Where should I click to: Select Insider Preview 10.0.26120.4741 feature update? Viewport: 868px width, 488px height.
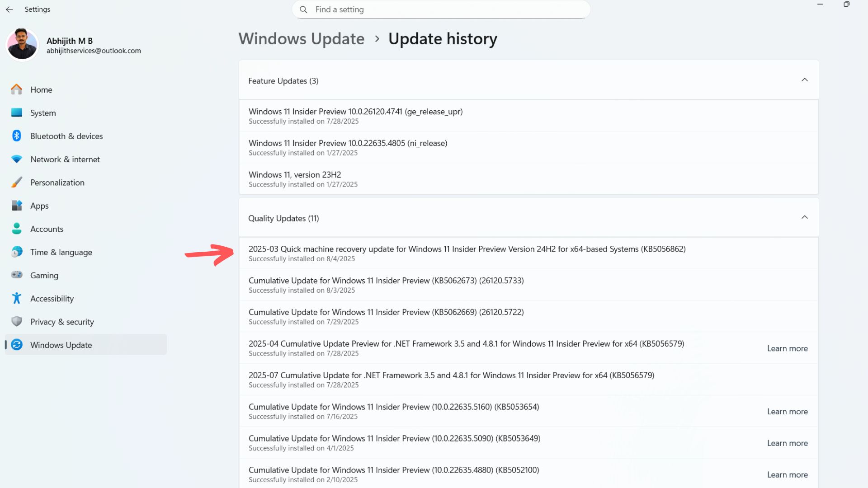[528, 116]
